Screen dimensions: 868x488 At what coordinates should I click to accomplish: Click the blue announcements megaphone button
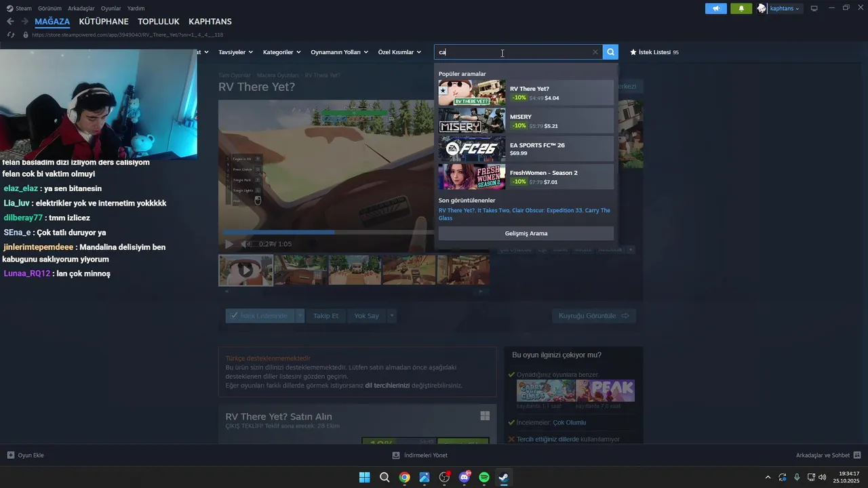click(716, 8)
